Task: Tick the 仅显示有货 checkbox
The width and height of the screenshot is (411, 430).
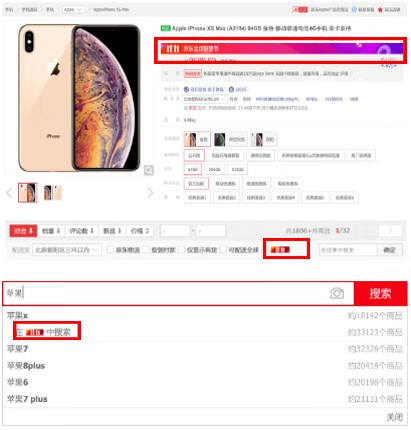Action: pos(182,250)
